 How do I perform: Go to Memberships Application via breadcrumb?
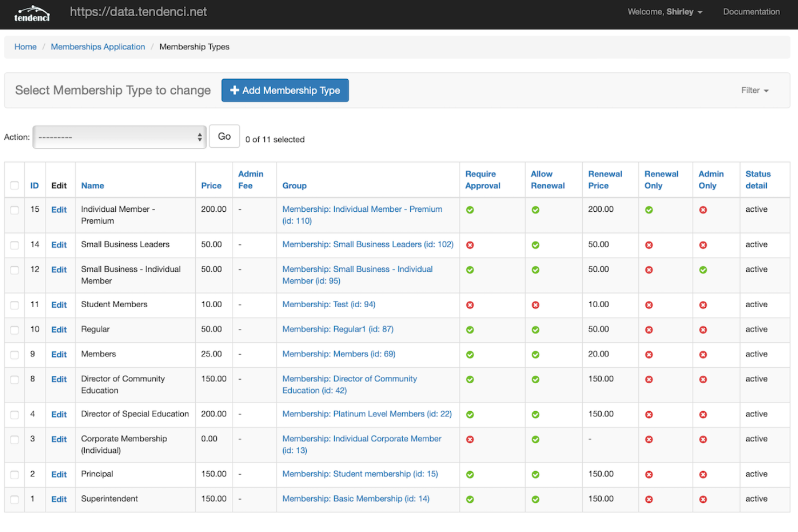tap(98, 46)
